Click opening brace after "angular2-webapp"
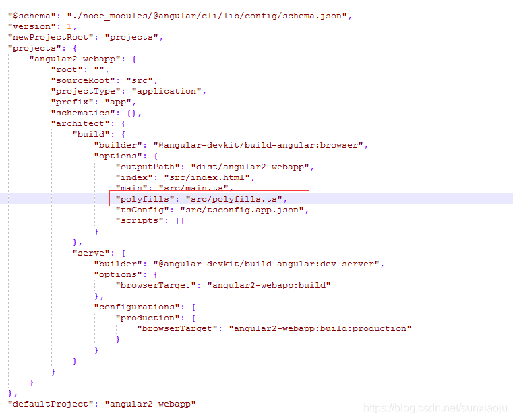The height and width of the screenshot is (420, 513). pyautogui.click(x=134, y=59)
